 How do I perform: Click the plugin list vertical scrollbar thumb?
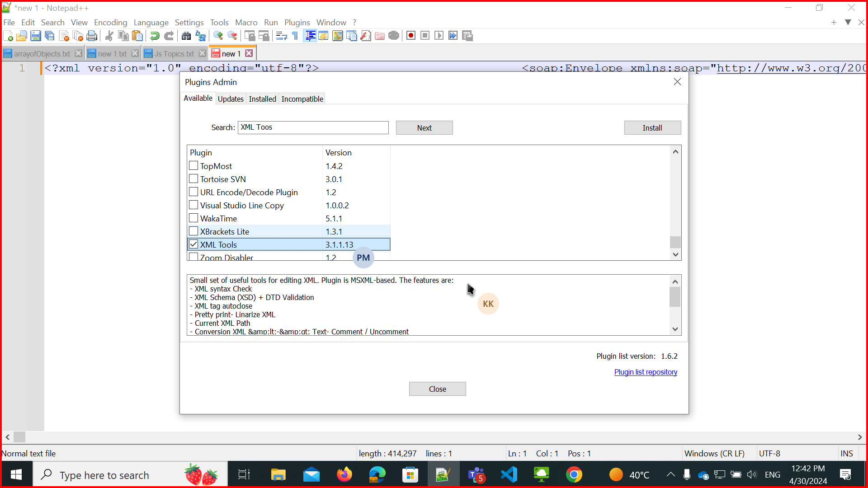(675, 242)
